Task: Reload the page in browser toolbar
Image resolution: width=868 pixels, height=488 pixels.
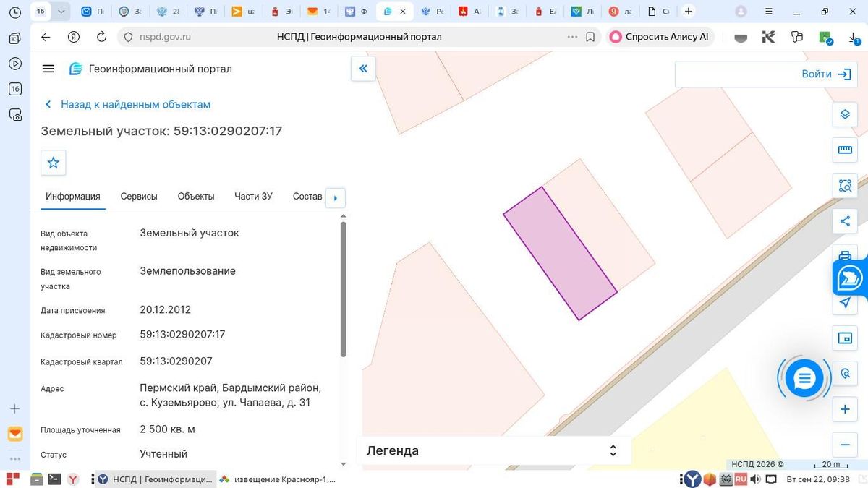Action: coord(101,37)
